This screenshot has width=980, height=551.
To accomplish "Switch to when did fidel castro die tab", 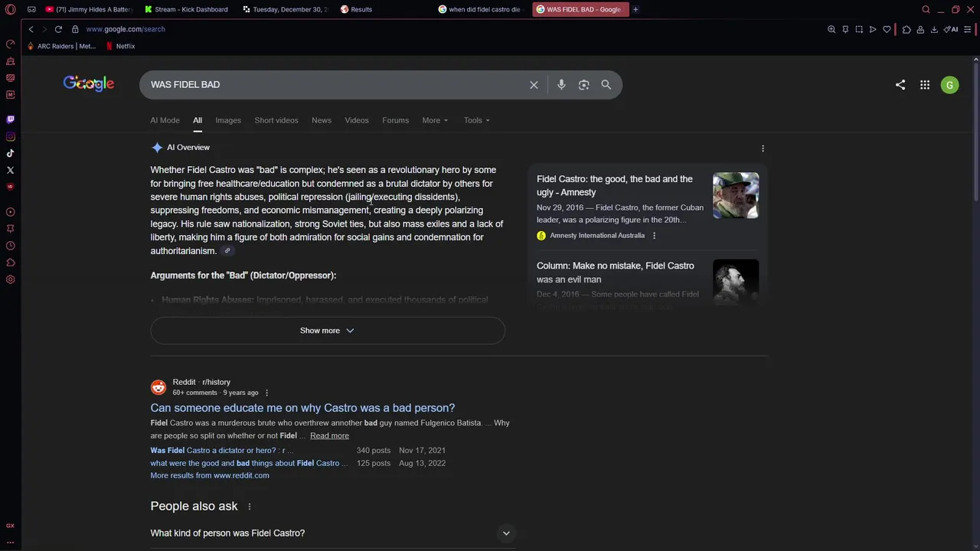I will (x=481, y=9).
